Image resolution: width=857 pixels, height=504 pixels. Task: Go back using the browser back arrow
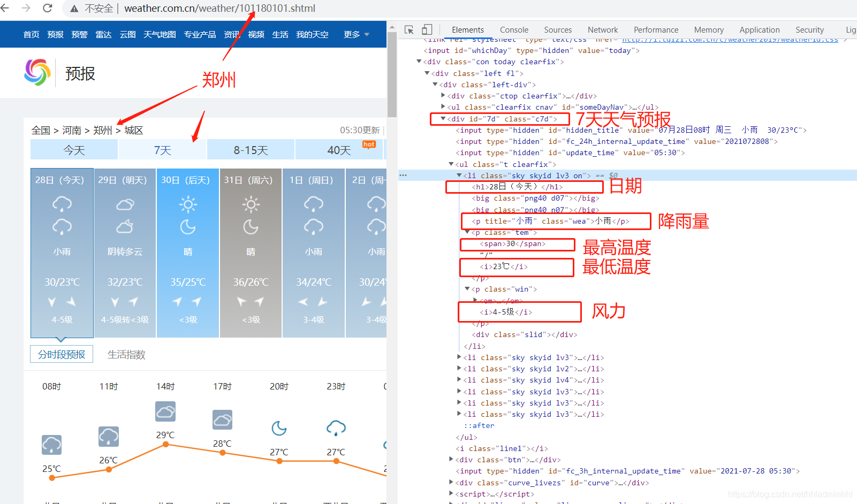5,8
